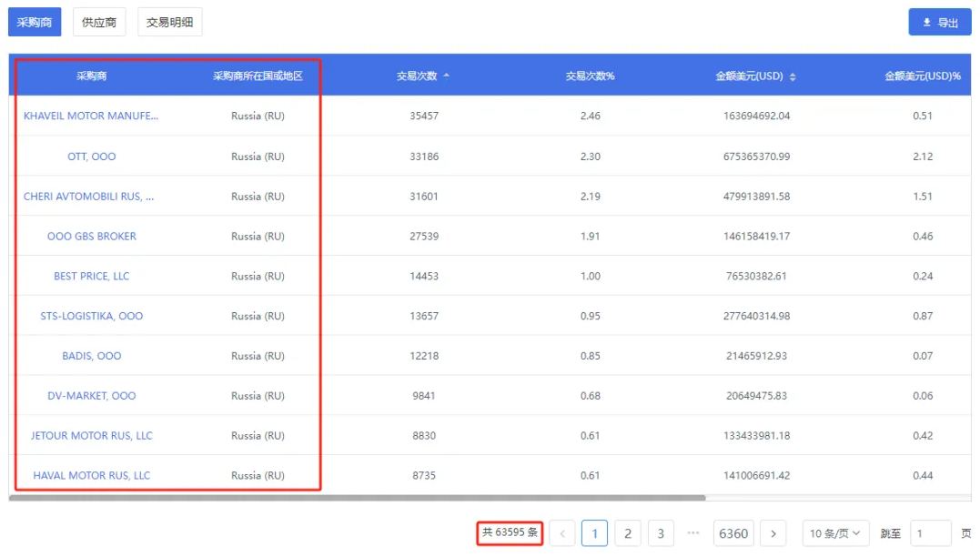Screen dimensions: 980x557
Task: Open the DV-MARKET, OOO buyer link
Action: point(91,396)
